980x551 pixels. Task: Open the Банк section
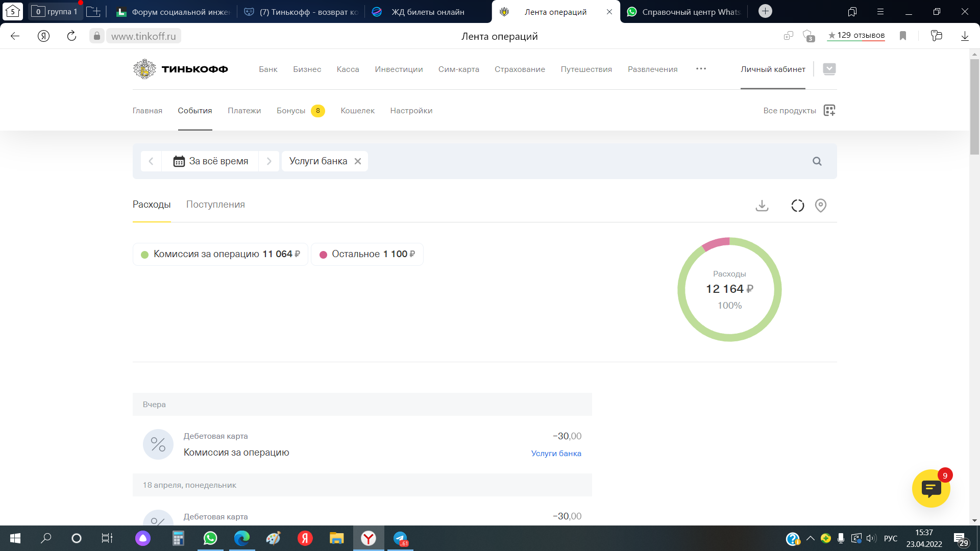[x=268, y=69]
